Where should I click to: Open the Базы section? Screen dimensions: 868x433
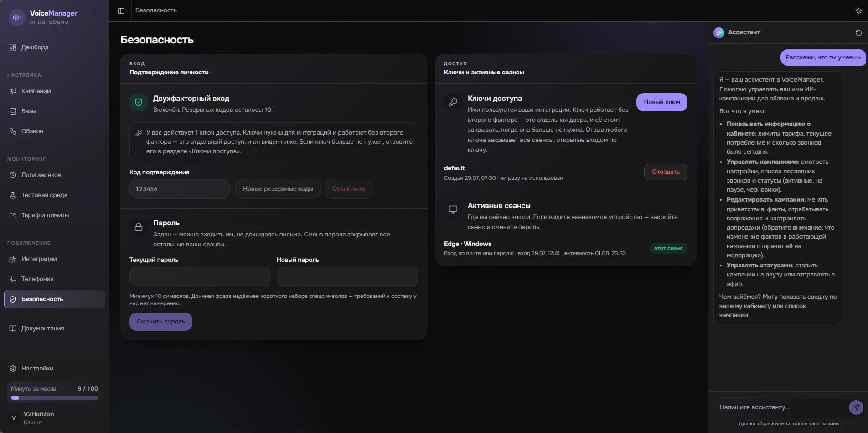click(54, 111)
